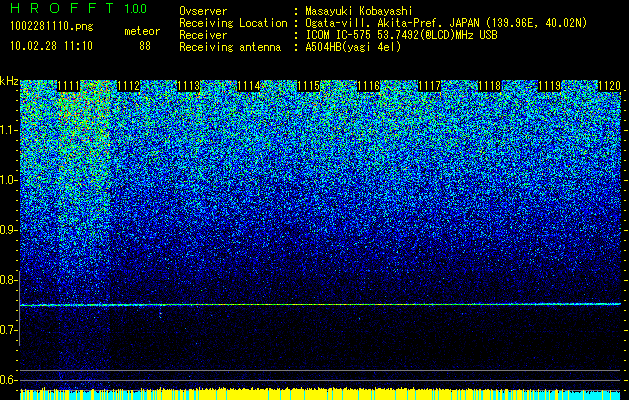Click the 1.0 kHz axis label
Image resolution: width=629 pixels, height=400 pixels.
(x=9, y=181)
